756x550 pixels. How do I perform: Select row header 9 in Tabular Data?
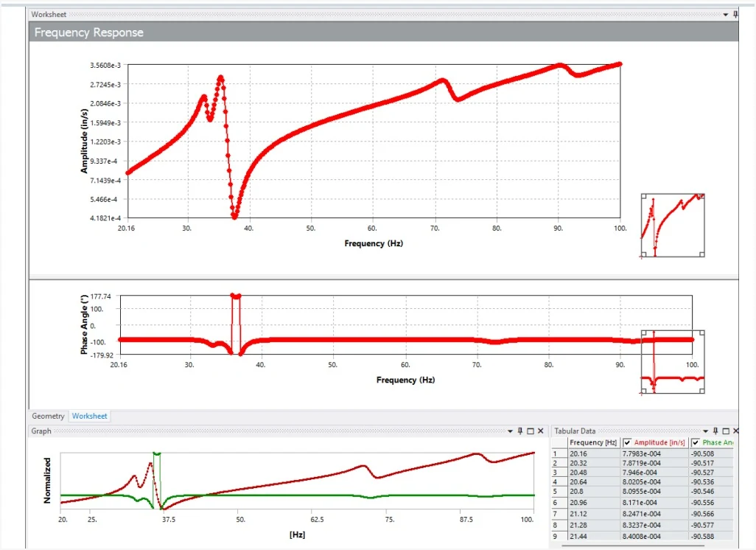coord(559,536)
